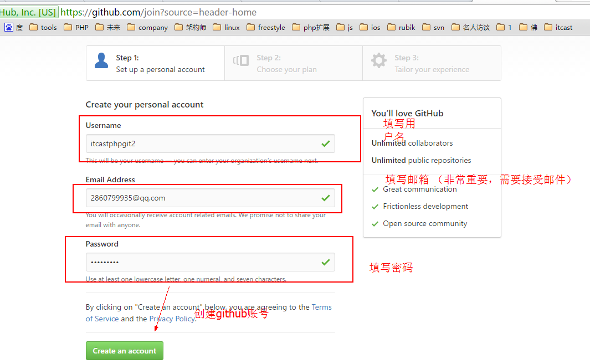Open the bookmark folder named 1
The image size is (590, 364).
pyautogui.click(x=504, y=28)
